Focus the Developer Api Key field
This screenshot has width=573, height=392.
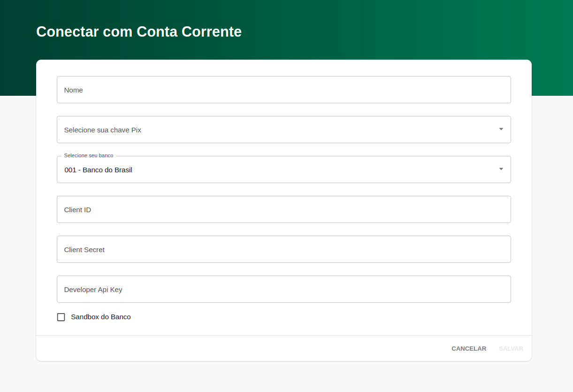pos(283,289)
